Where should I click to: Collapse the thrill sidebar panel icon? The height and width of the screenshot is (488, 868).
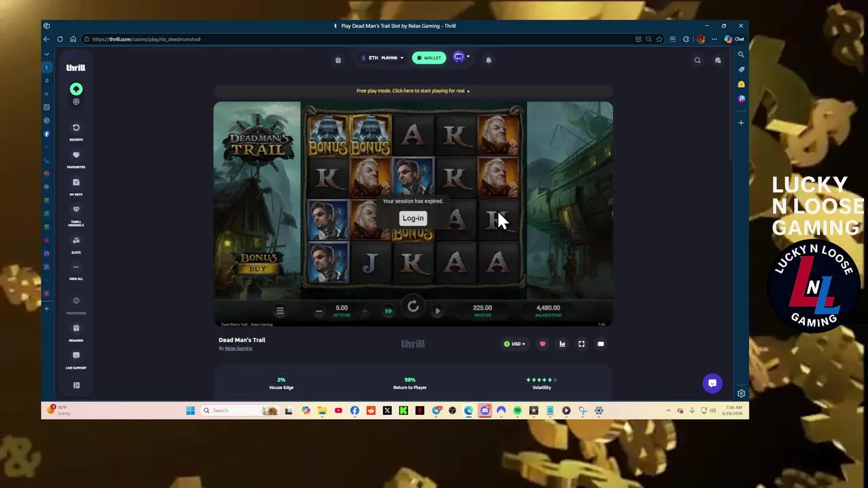click(76, 385)
